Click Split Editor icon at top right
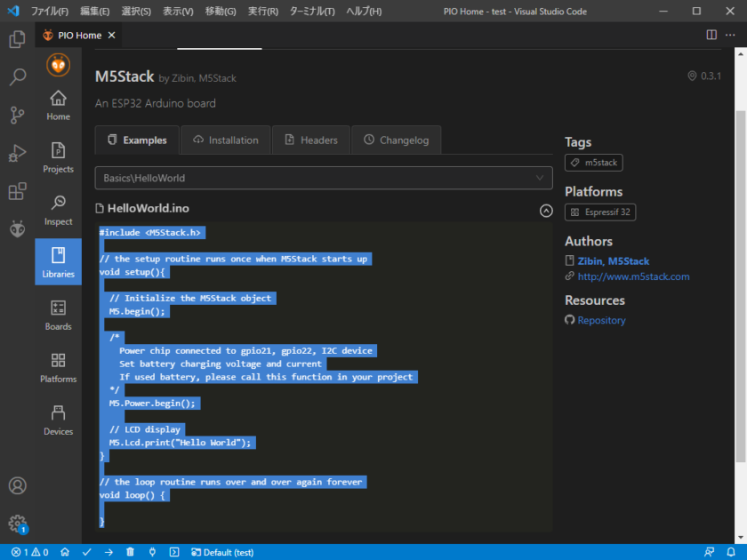 [x=711, y=35]
